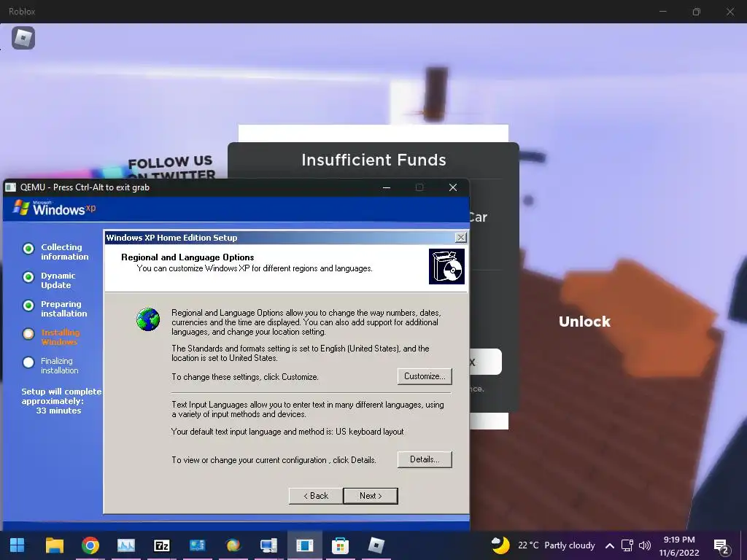Click the Installing Windows step indicator
The height and width of the screenshot is (560, 747).
[28, 334]
